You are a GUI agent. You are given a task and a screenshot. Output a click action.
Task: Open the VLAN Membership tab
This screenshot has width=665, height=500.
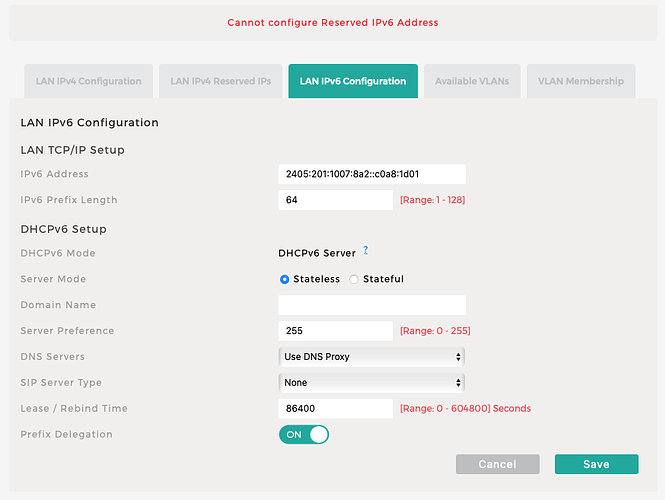point(580,81)
